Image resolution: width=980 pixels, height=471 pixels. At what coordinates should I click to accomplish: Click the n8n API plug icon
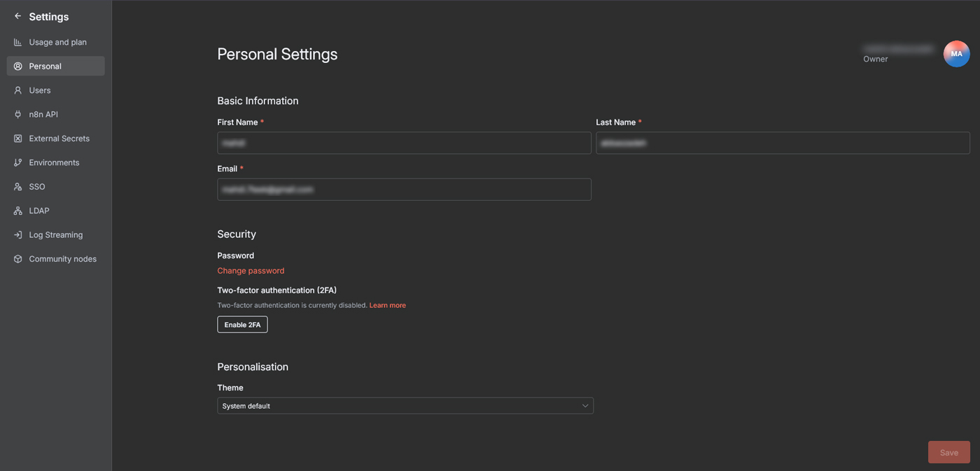click(18, 115)
